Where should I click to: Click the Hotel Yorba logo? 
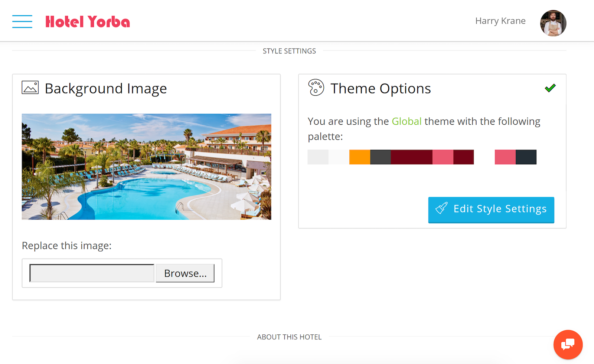click(x=88, y=22)
